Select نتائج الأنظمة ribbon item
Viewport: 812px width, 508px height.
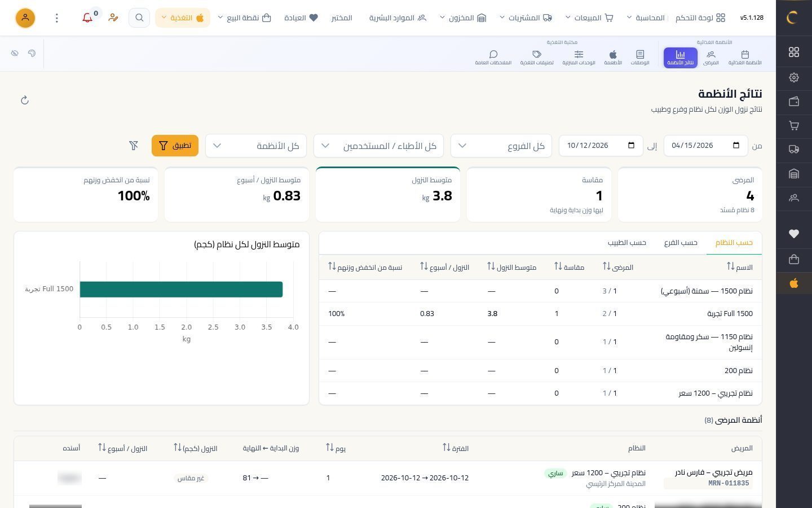(681, 58)
